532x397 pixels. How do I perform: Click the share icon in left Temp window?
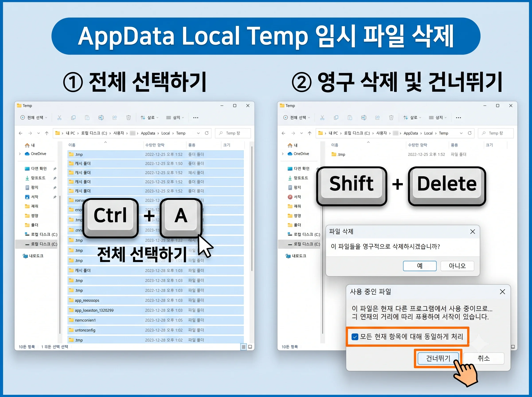pyautogui.click(x=115, y=117)
